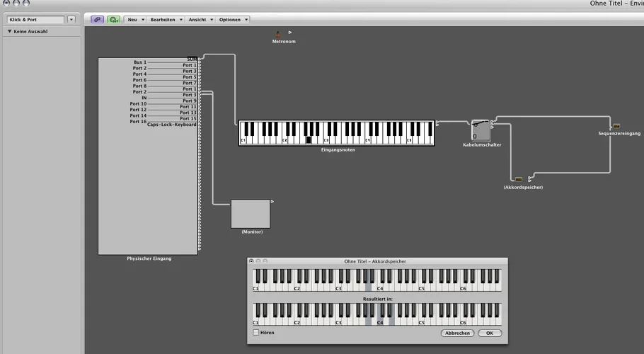
Task: Click the Akkordspeicher dialog zoom button
Action: point(265,261)
